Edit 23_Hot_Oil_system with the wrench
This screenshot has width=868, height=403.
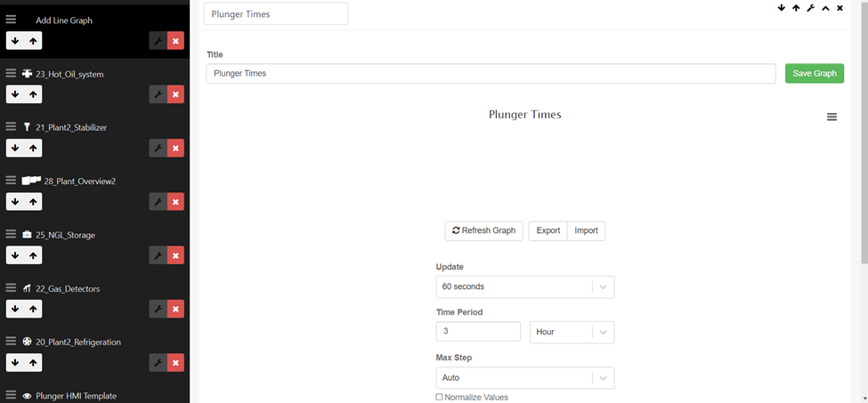[158, 94]
